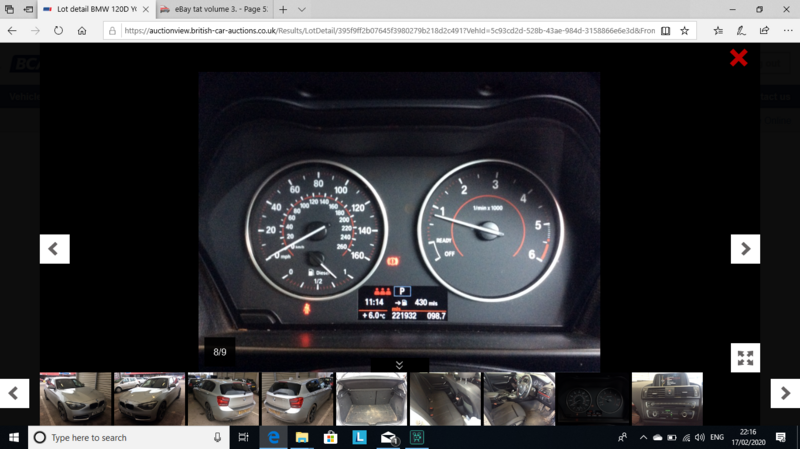
Task: Open Microsoft Store from taskbar
Action: [x=331, y=437]
